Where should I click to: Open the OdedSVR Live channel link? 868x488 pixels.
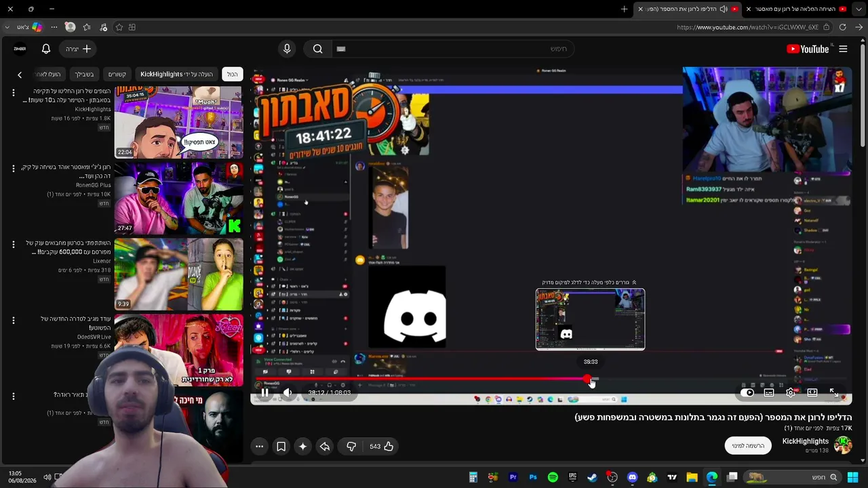[x=94, y=337]
